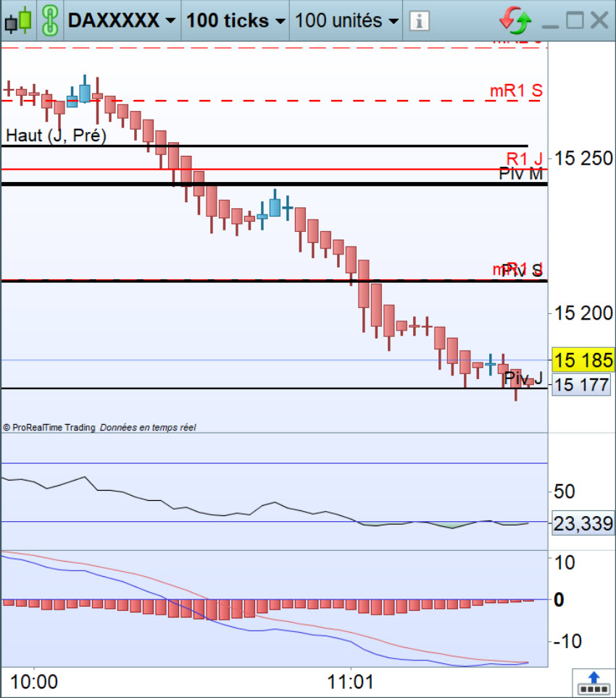Open the chart information icon
Viewport: 616px width, 698px height.
(419, 21)
